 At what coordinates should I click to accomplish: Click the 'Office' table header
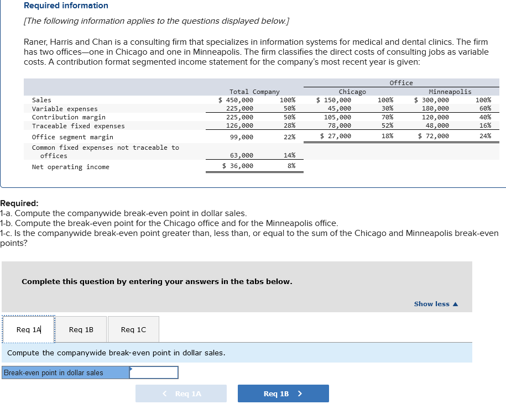(401, 83)
